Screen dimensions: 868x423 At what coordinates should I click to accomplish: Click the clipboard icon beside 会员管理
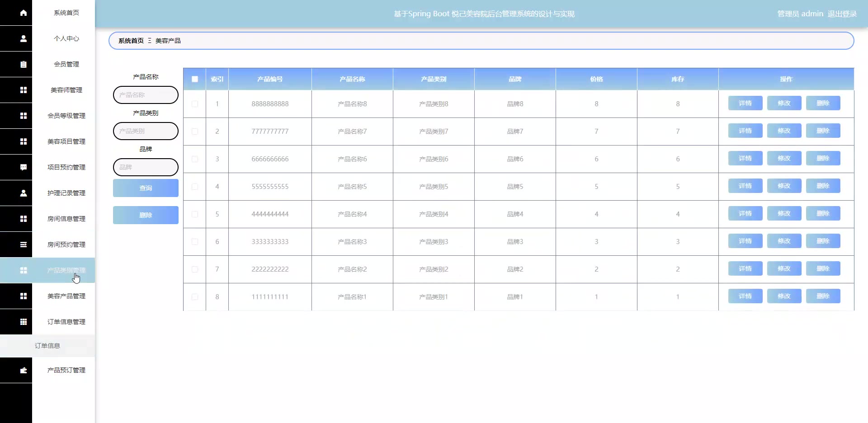coord(24,64)
